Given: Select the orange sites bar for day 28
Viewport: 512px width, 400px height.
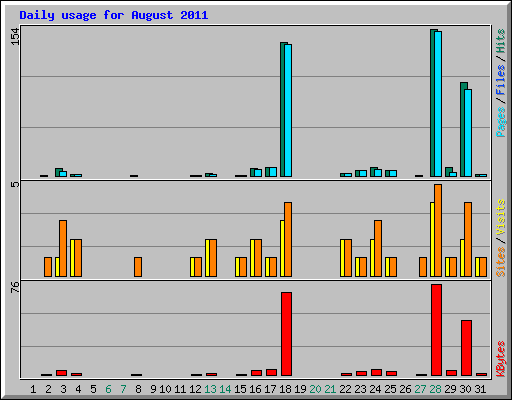Looking at the screenshot, I should click(x=438, y=230).
